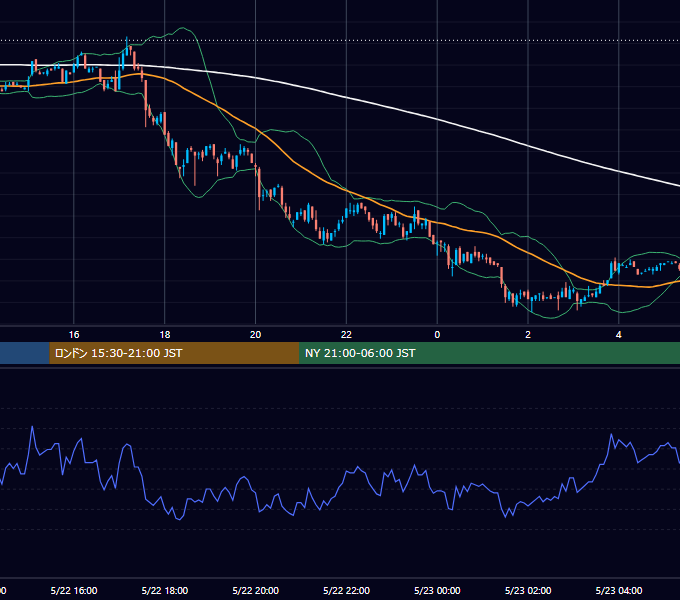
Task: Click the 5/23 04:00 time label
Action: tap(618, 590)
